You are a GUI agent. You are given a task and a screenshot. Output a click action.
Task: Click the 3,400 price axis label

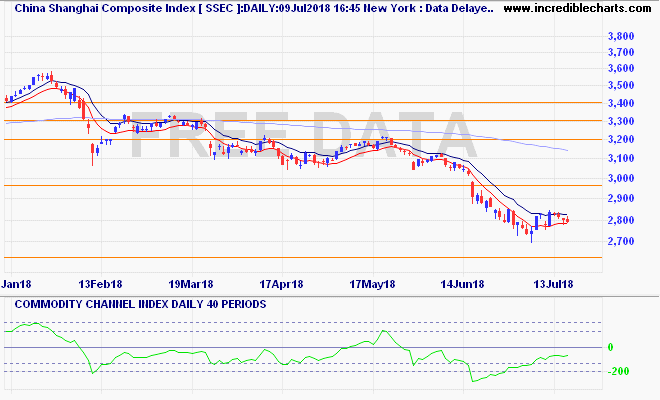tap(621, 103)
